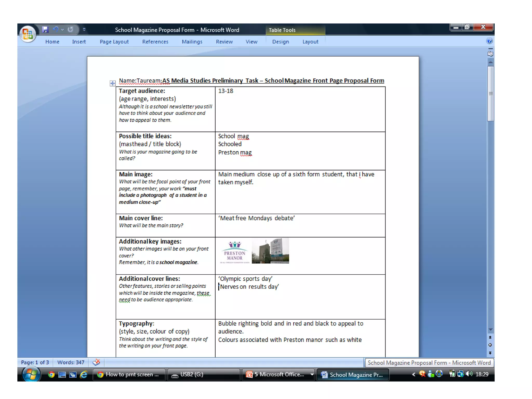Select the Preston Manor logo image

(x=235, y=252)
